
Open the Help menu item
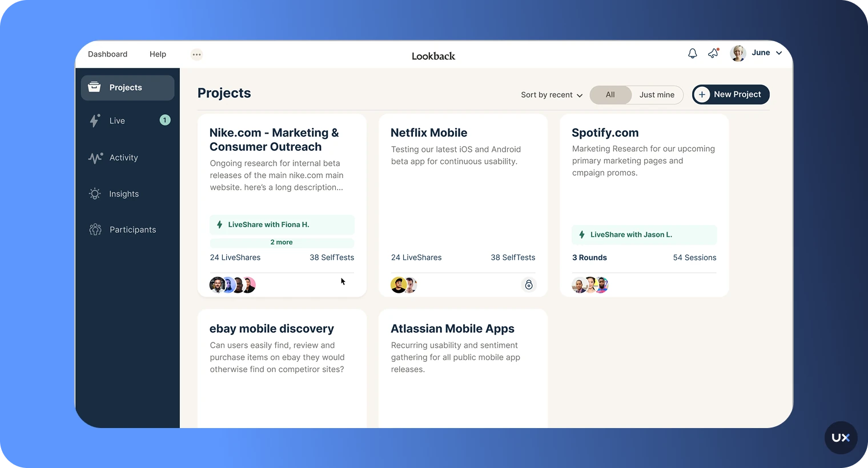point(158,54)
